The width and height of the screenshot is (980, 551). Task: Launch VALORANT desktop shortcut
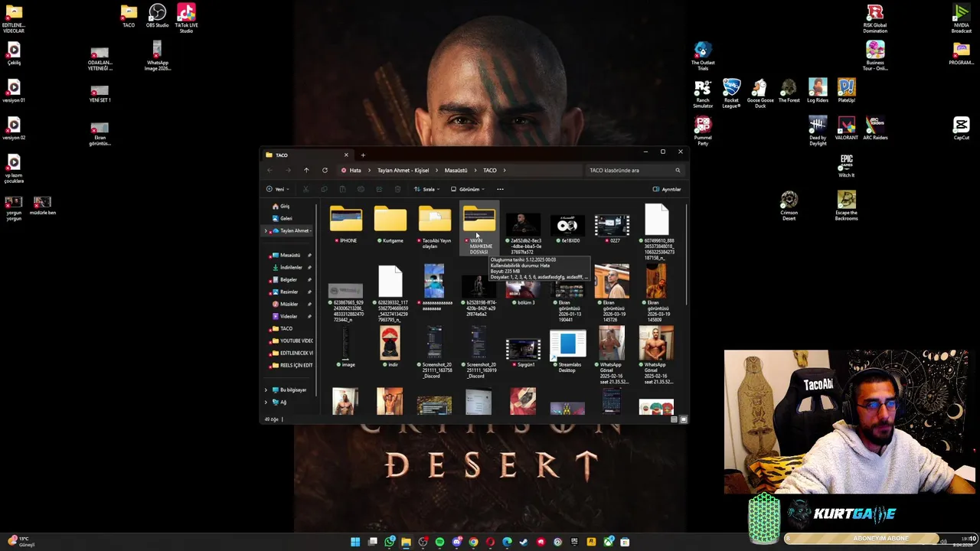pos(846,128)
